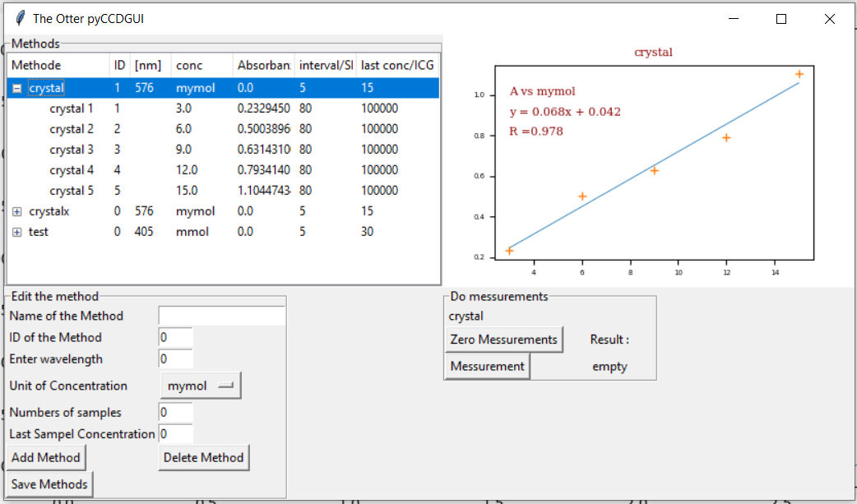Click the ID of the Method field
The image size is (857, 504).
tap(175, 337)
